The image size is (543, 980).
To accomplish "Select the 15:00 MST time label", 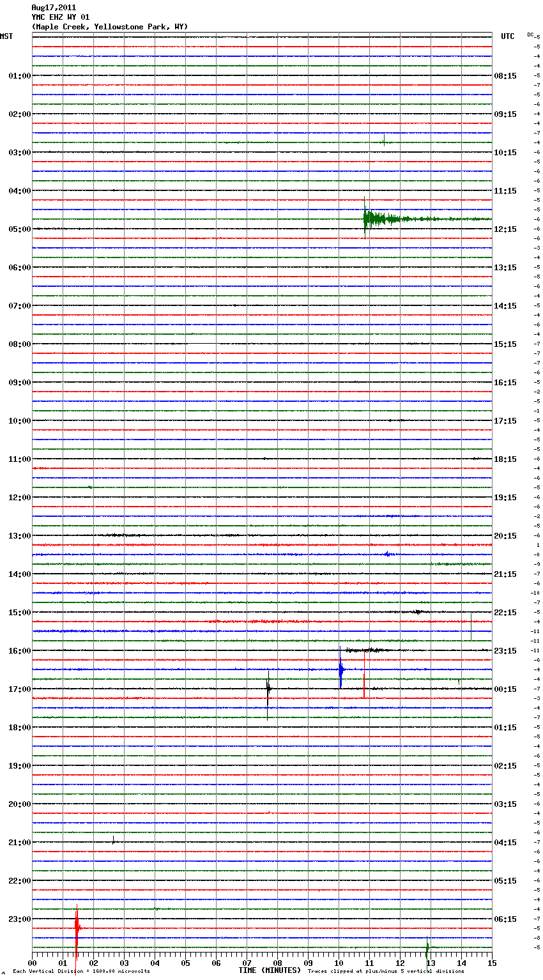I will [20, 613].
